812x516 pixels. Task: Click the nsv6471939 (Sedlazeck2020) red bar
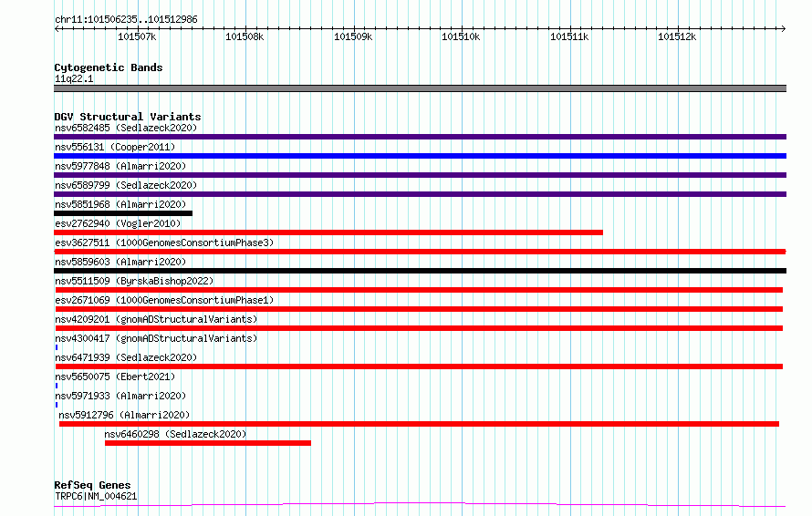coord(419,366)
